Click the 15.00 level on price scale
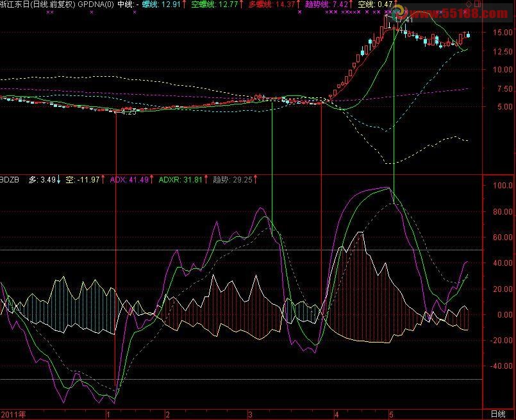516x420 pixels. [x=497, y=32]
